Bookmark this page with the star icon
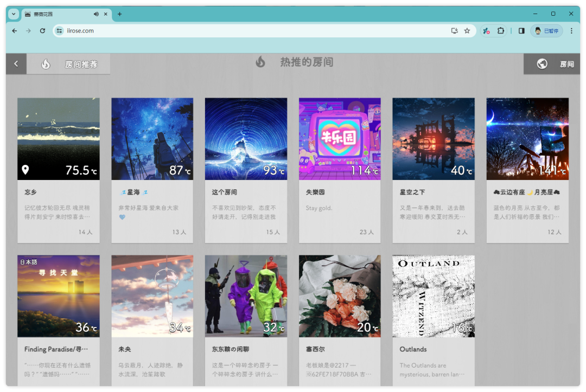This screenshot has width=586, height=392. click(467, 30)
